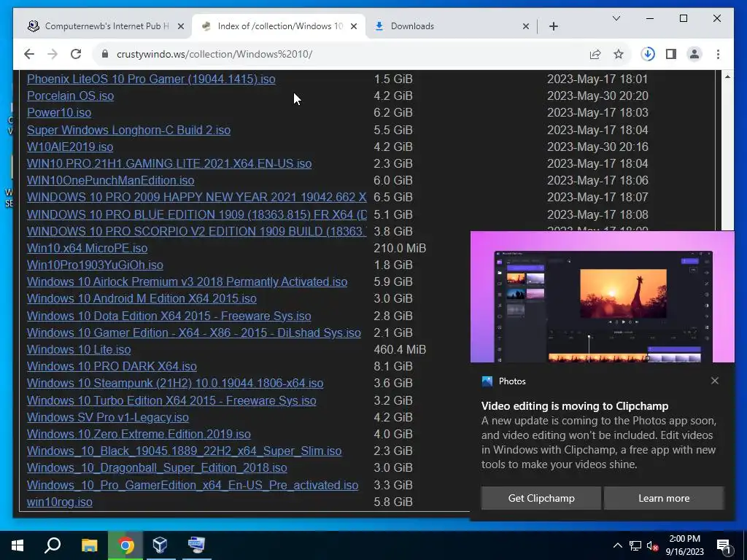
Task: Open WINDOWS 10 PRO SCORPIO V2 EDITION link
Action: [197, 231]
